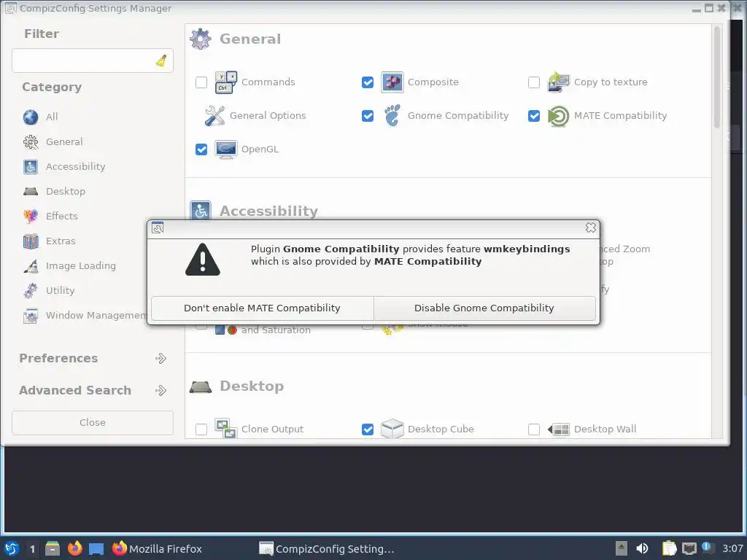Click Don't enable MATE Compatibility button
Viewport: 747px width, 560px height.
[x=262, y=308]
